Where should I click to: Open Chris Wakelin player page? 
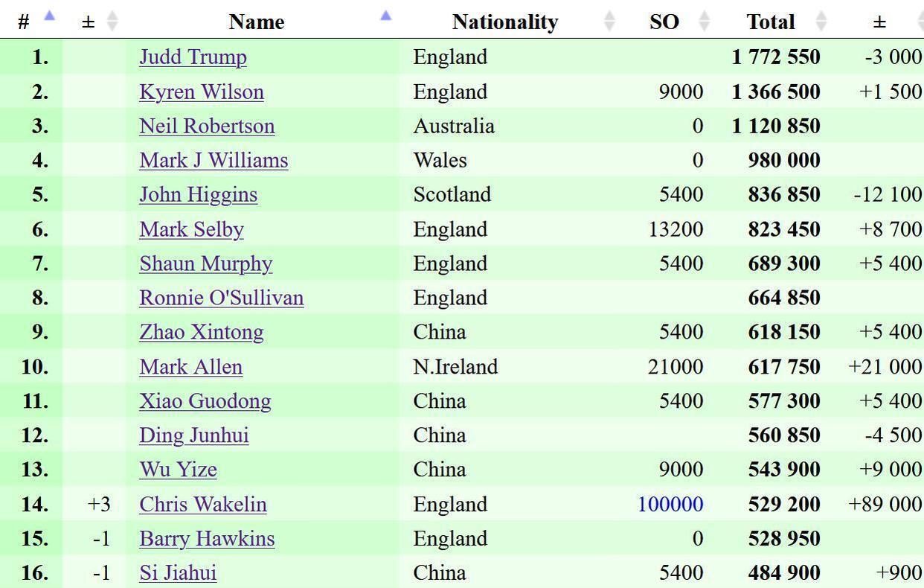tap(202, 505)
